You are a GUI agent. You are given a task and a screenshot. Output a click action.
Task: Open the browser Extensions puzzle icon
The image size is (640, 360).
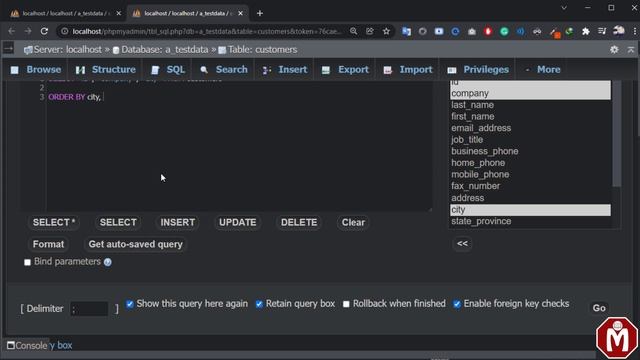tap(586, 31)
